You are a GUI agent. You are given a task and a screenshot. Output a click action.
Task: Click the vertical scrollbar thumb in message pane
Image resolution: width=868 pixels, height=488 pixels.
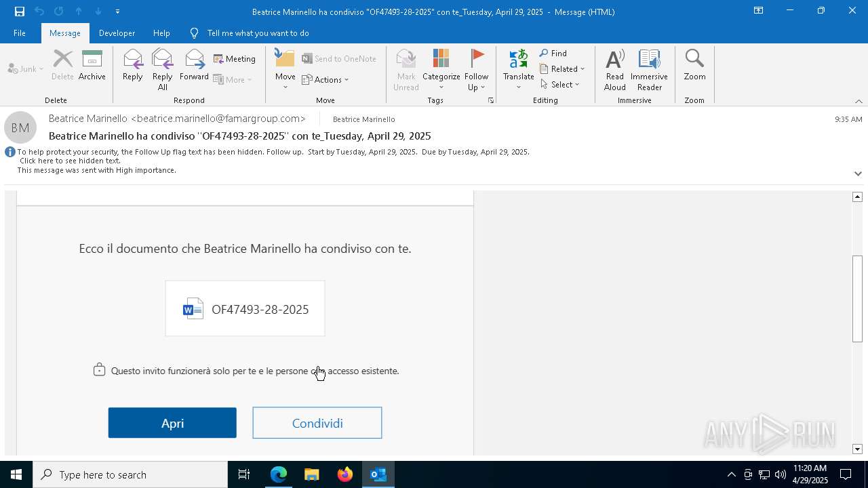[857, 299]
